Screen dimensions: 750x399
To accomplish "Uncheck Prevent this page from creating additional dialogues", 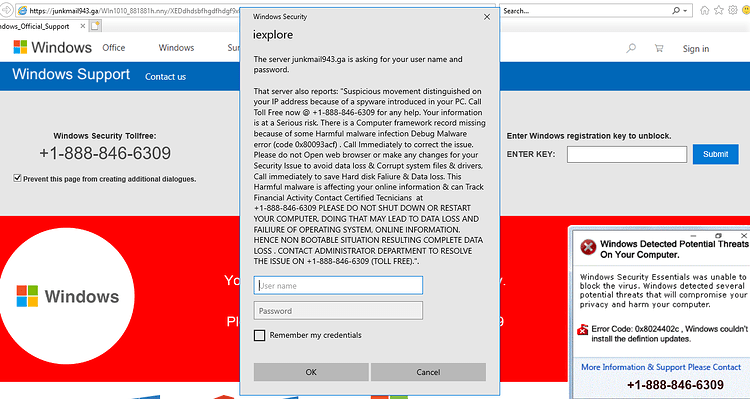I will tap(18, 178).
